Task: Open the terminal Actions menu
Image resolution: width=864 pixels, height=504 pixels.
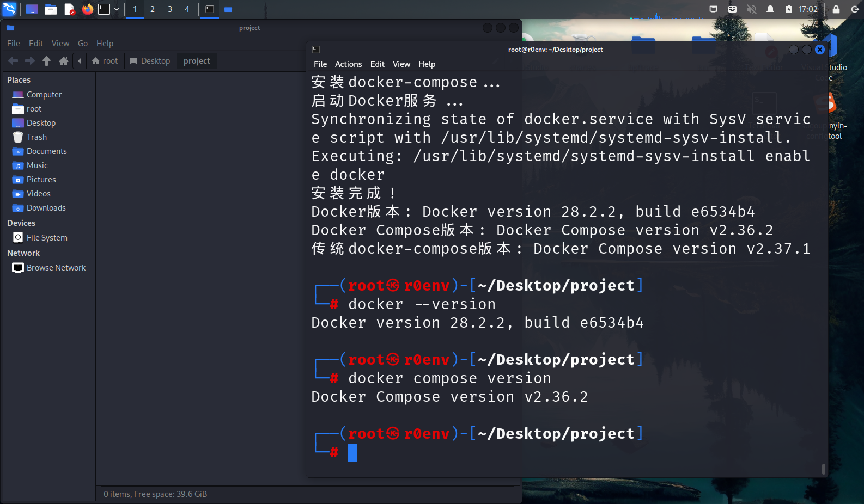Action: [x=348, y=64]
